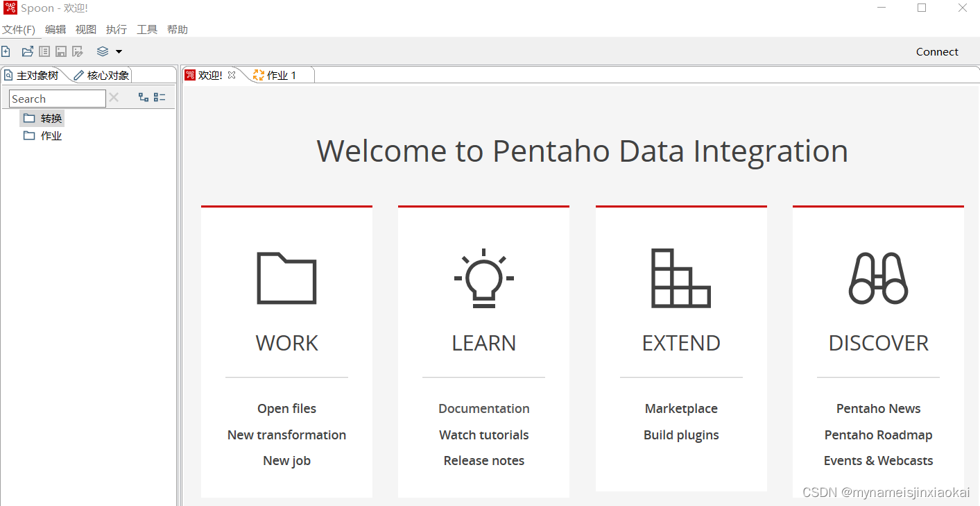This screenshot has height=506, width=980.
Task: Open the Watch tutorials link
Action: pos(484,435)
